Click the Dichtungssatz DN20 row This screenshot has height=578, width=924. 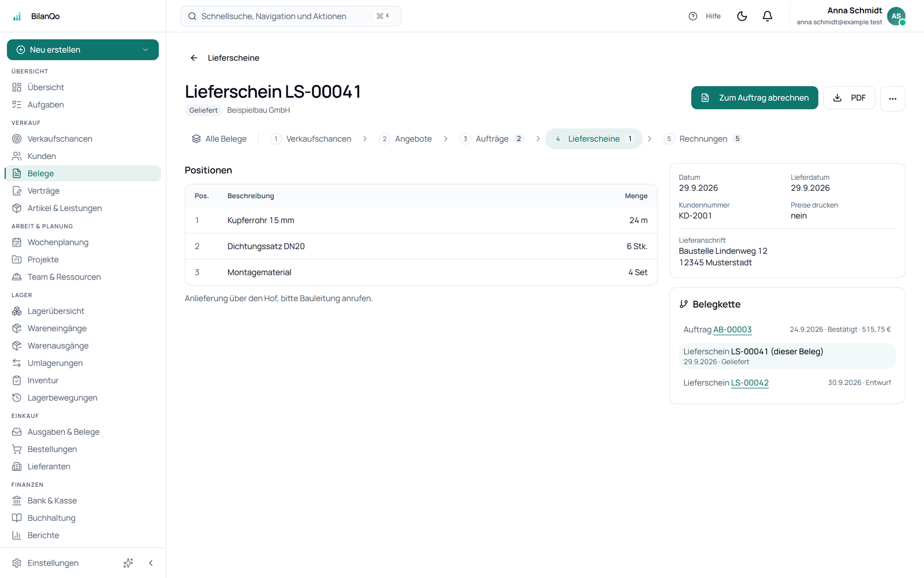[421, 246]
